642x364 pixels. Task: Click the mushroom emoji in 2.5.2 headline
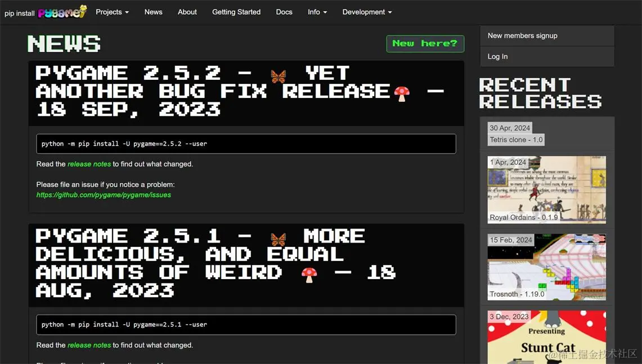402,94
